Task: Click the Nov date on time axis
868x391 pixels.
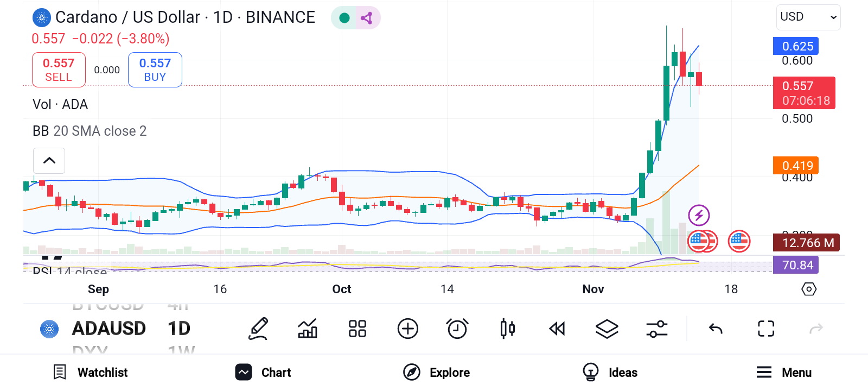Action: [593, 289]
